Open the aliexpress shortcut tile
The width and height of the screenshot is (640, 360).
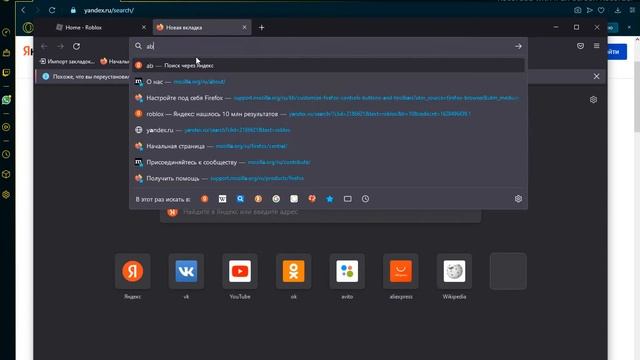pyautogui.click(x=401, y=271)
